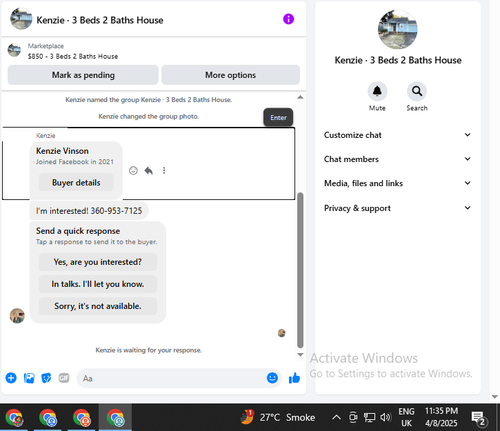Open network status icon in system tray

click(369, 417)
